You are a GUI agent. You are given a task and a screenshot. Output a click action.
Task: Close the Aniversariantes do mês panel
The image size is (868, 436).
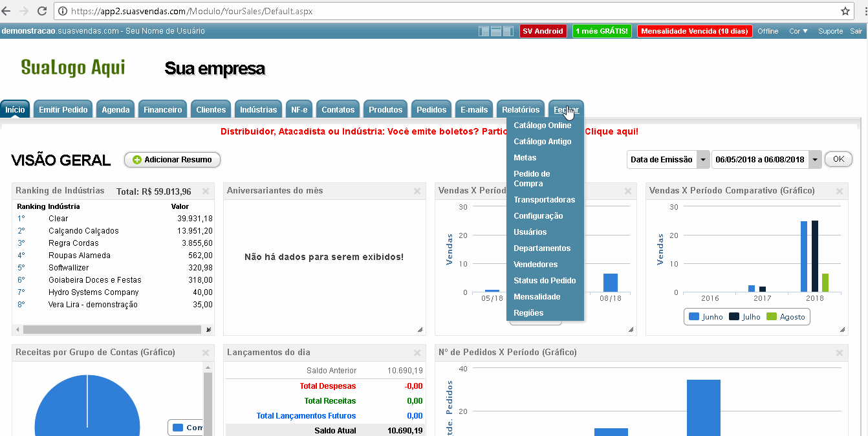(x=417, y=191)
